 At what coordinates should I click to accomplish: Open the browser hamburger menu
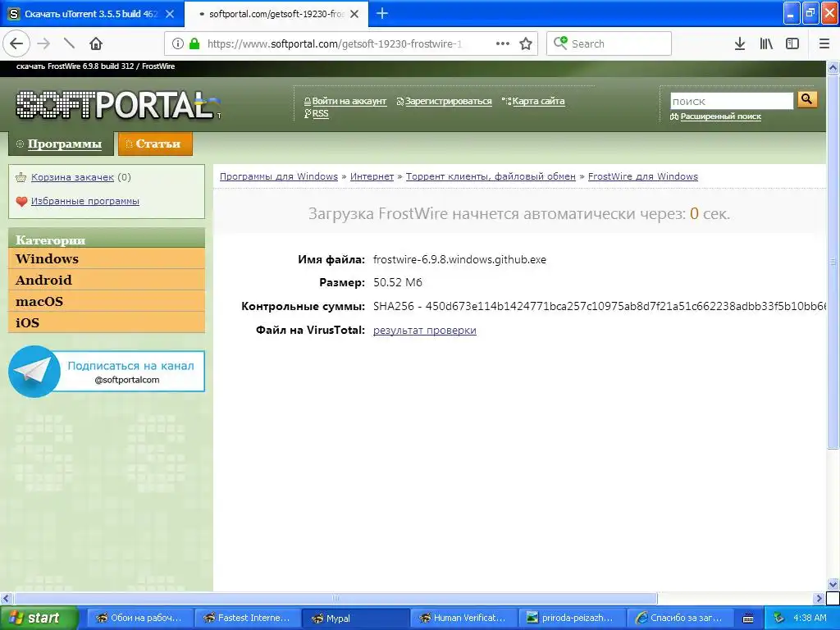pos(824,44)
